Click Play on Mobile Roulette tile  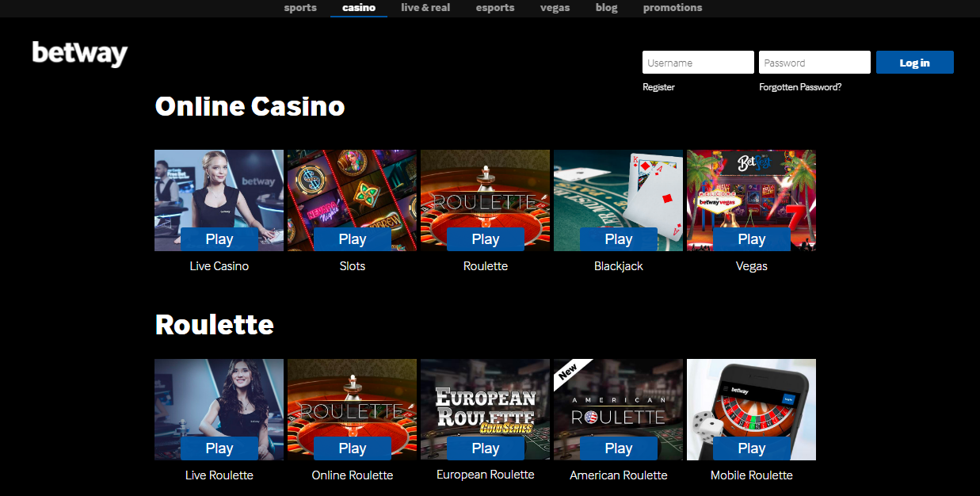tap(752, 448)
